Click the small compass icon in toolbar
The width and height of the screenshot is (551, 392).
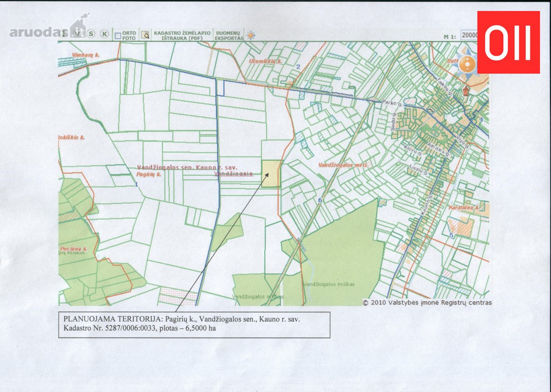[250, 35]
